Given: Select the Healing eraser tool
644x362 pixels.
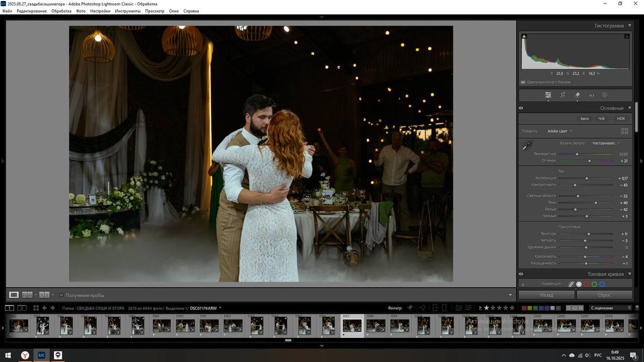Looking at the screenshot, I should point(577,95).
